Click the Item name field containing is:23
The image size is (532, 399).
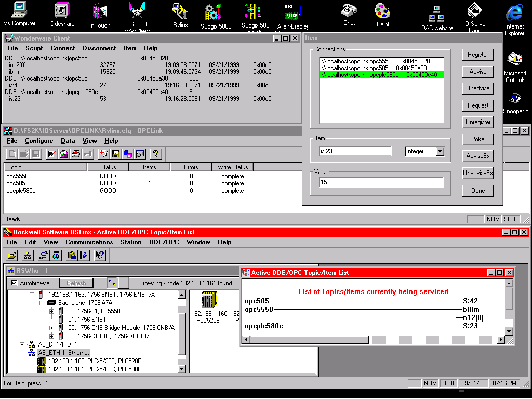(x=355, y=151)
